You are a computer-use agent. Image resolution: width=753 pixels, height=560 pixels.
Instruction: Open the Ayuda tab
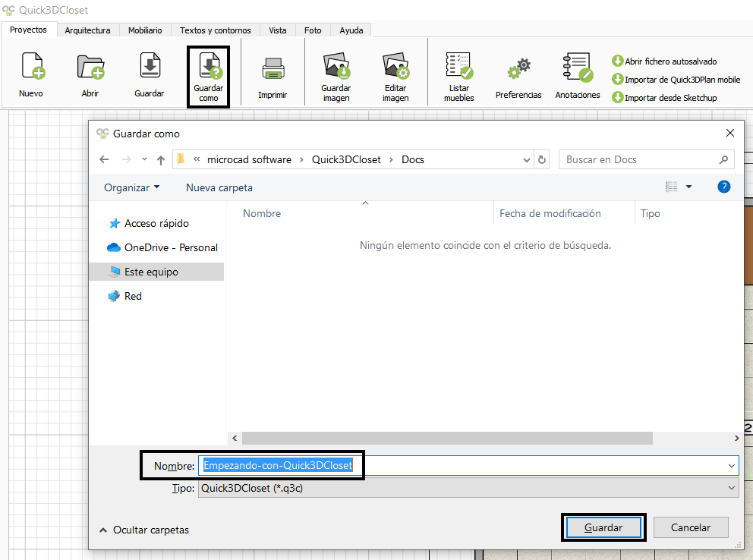pos(351,30)
